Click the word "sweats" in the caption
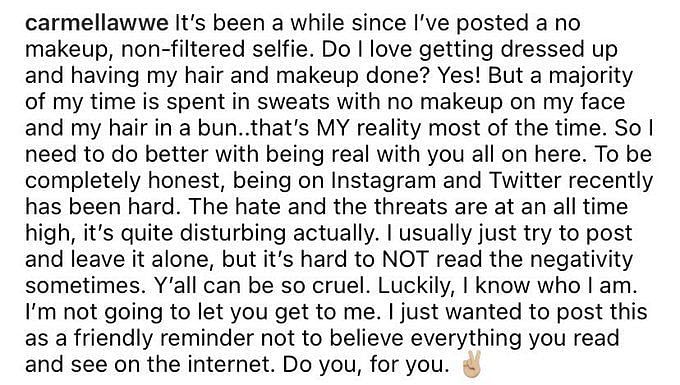The width and height of the screenshot is (680, 385). coord(294,103)
